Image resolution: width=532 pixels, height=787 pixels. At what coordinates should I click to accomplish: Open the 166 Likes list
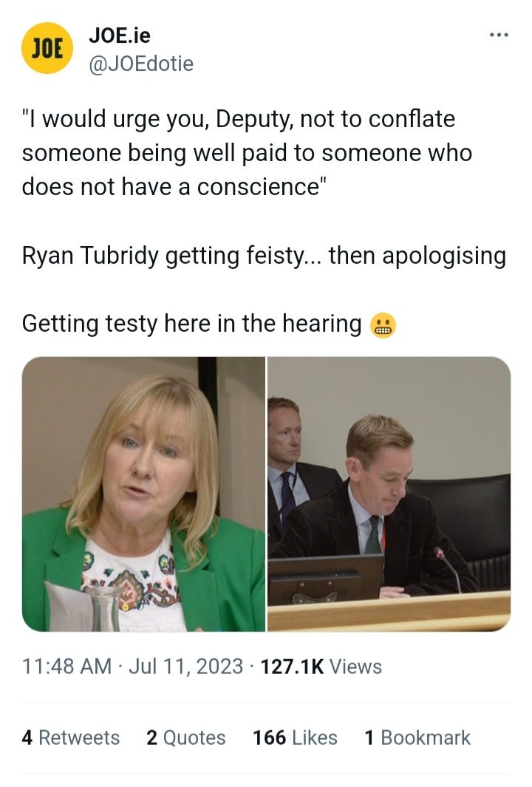click(x=295, y=737)
